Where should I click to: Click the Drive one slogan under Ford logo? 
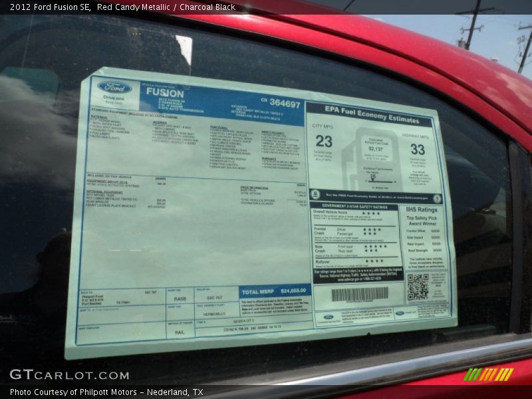click(114, 98)
